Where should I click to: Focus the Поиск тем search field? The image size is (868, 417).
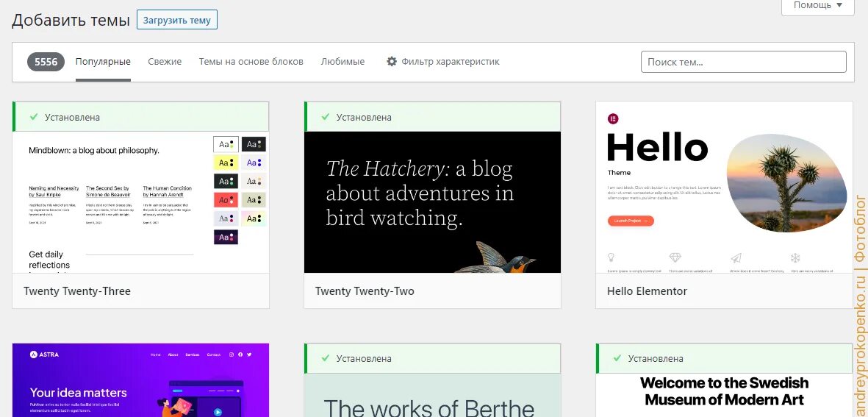(744, 62)
